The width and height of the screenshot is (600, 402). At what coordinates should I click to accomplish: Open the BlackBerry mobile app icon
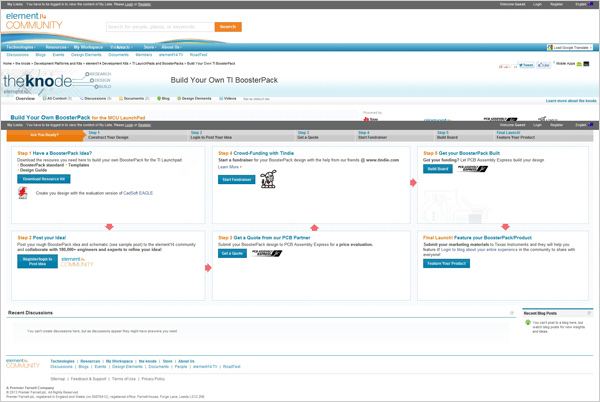tap(586, 64)
